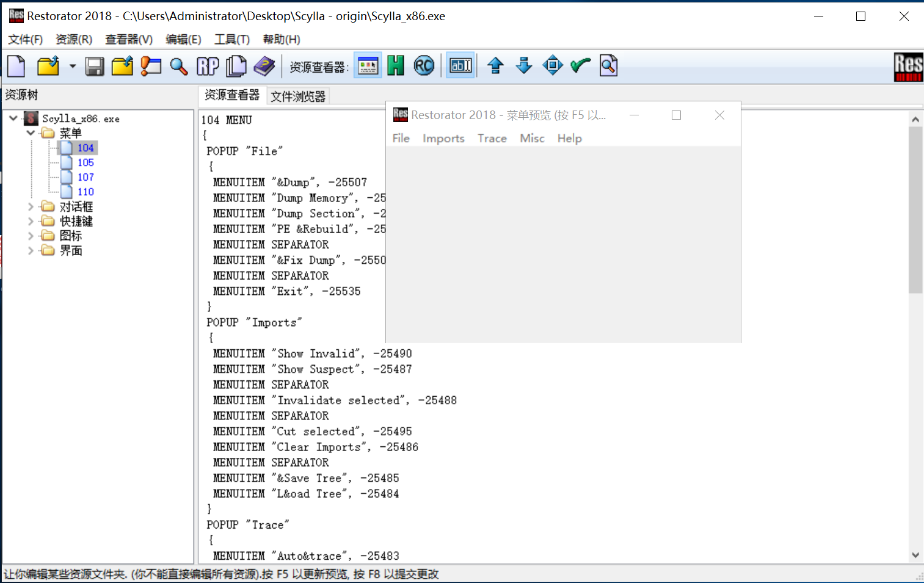The image size is (924, 583).
Task: Toggle the abI edit mode button
Action: click(x=460, y=65)
